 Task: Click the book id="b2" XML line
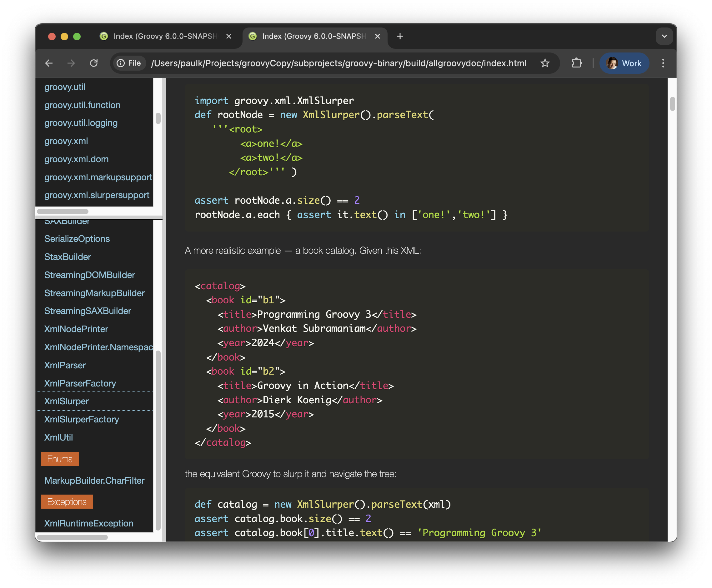tap(245, 371)
